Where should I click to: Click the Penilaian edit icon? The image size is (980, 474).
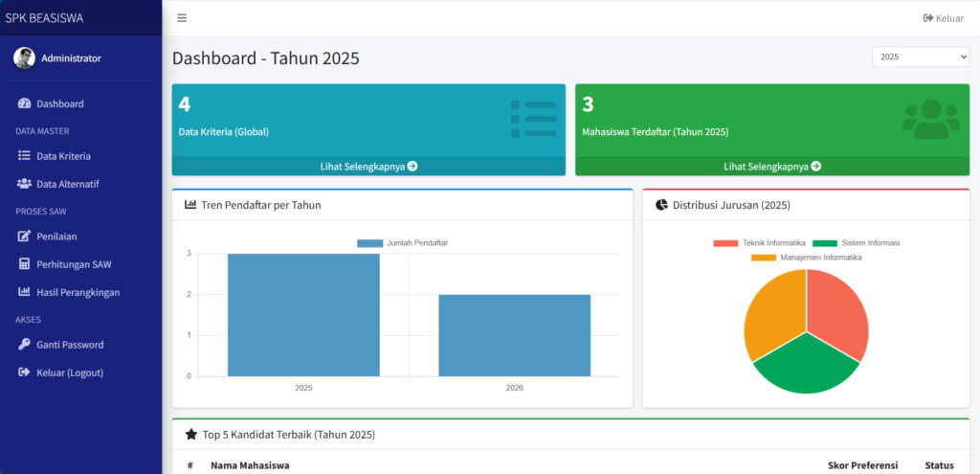(25, 237)
